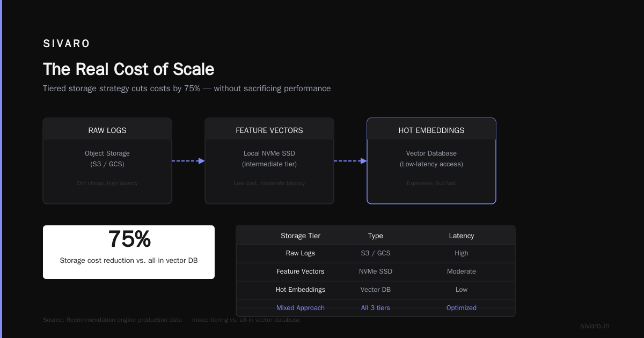The height and width of the screenshot is (338, 644).
Task: Select the 'Mixed Approach' table cell
Action: (x=301, y=308)
